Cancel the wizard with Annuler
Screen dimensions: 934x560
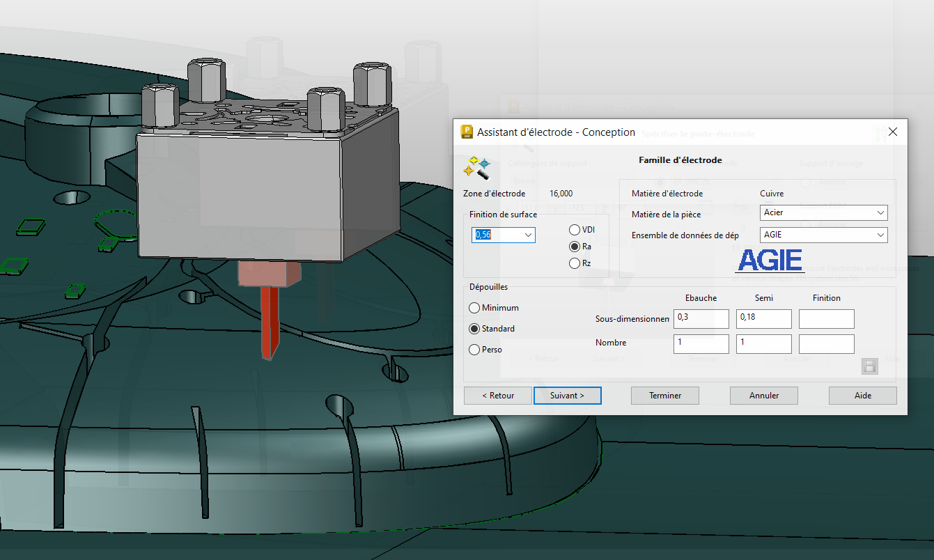pos(764,396)
